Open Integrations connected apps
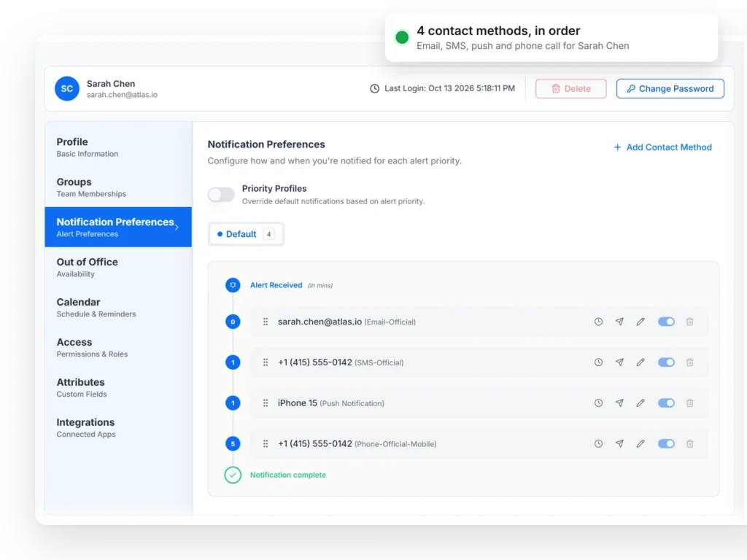 [118, 427]
